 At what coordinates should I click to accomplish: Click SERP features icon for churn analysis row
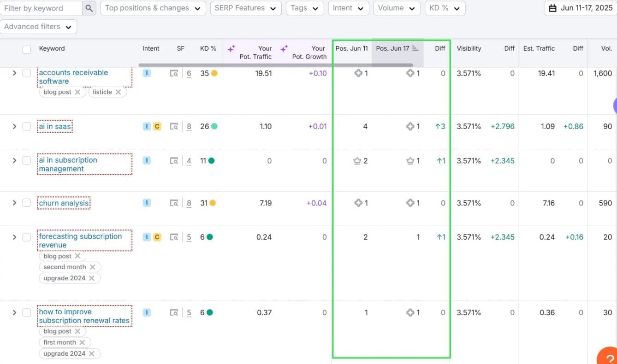174,203
